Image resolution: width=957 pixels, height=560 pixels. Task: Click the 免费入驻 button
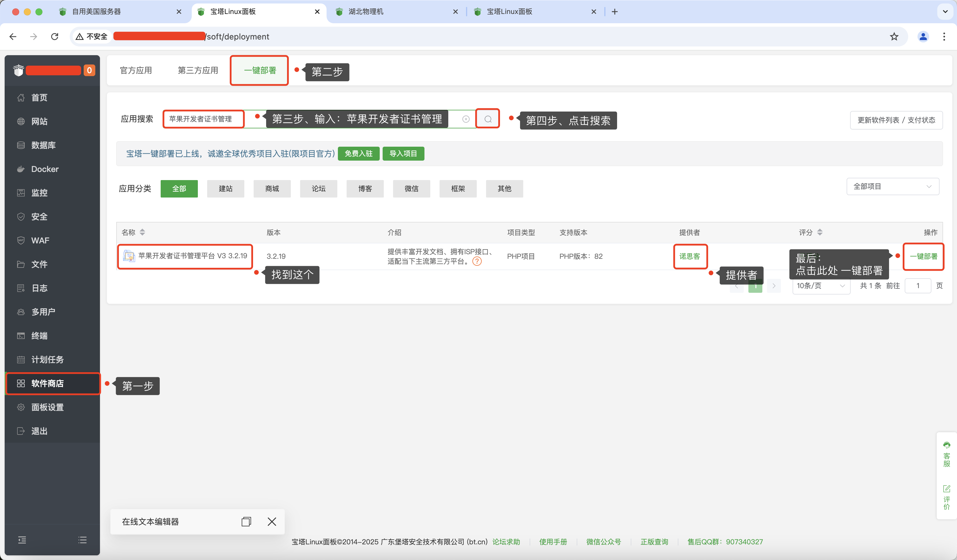pos(359,154)
